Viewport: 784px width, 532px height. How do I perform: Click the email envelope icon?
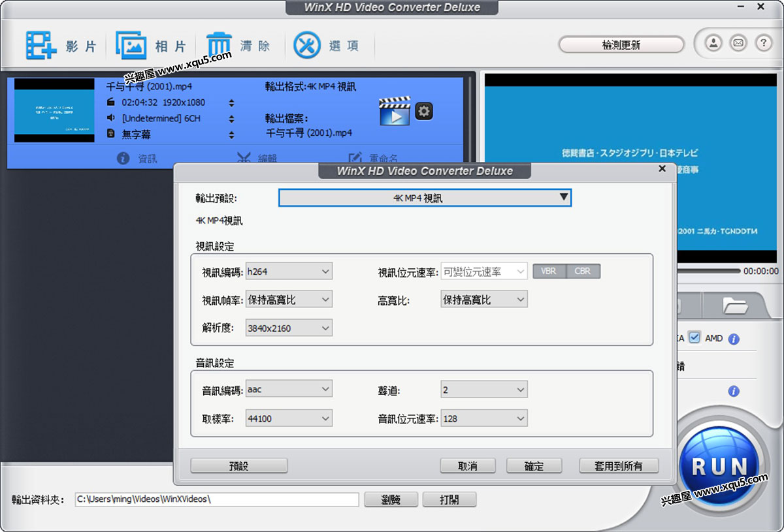738,44
